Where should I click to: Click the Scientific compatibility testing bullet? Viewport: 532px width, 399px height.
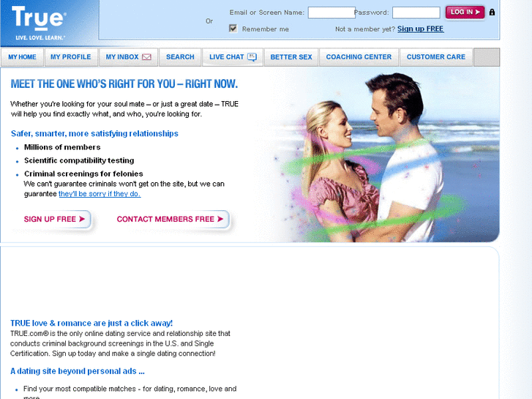click(79, 160)
